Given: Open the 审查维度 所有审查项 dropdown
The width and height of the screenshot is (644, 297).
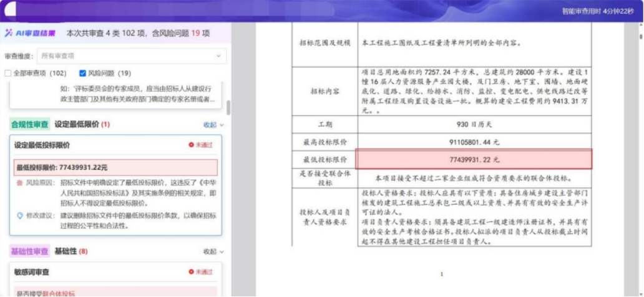Looking at the screenshot, I should pyautogui.click(x=132, y=56).
